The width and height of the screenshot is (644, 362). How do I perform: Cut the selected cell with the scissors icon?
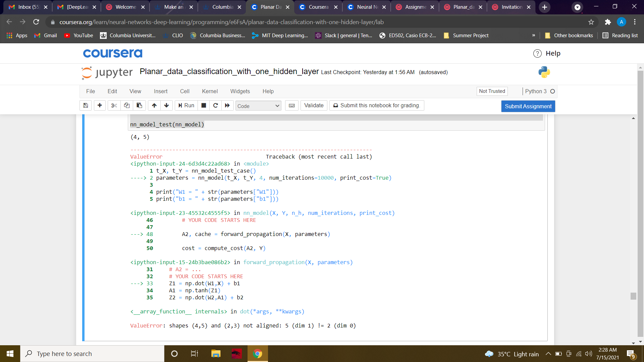tap(114, 106)
